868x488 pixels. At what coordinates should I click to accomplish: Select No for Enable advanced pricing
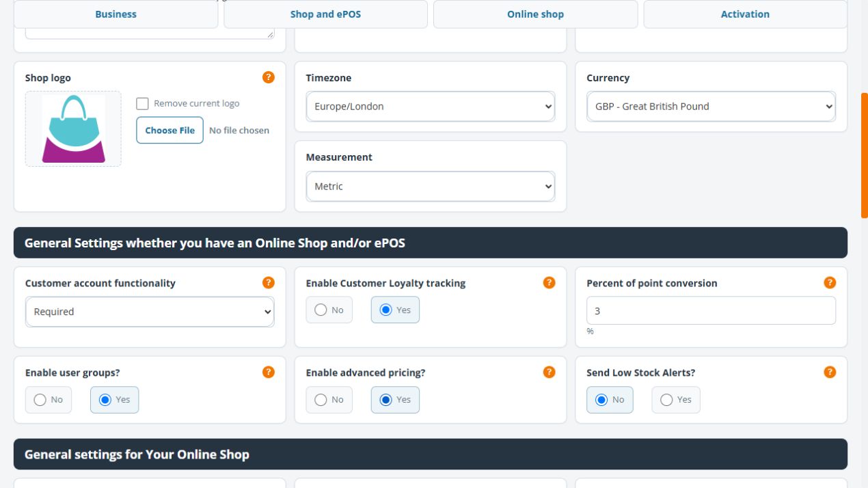click(329, 400)
